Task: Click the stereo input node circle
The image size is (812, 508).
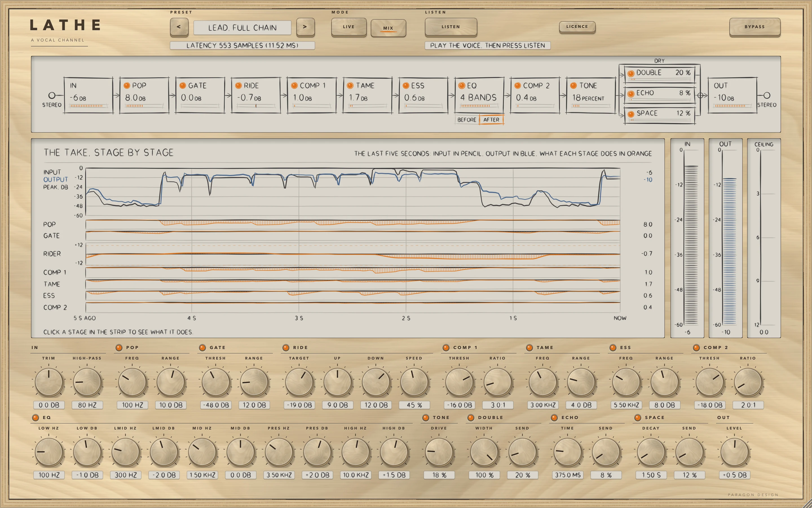Action: (52, 95)
